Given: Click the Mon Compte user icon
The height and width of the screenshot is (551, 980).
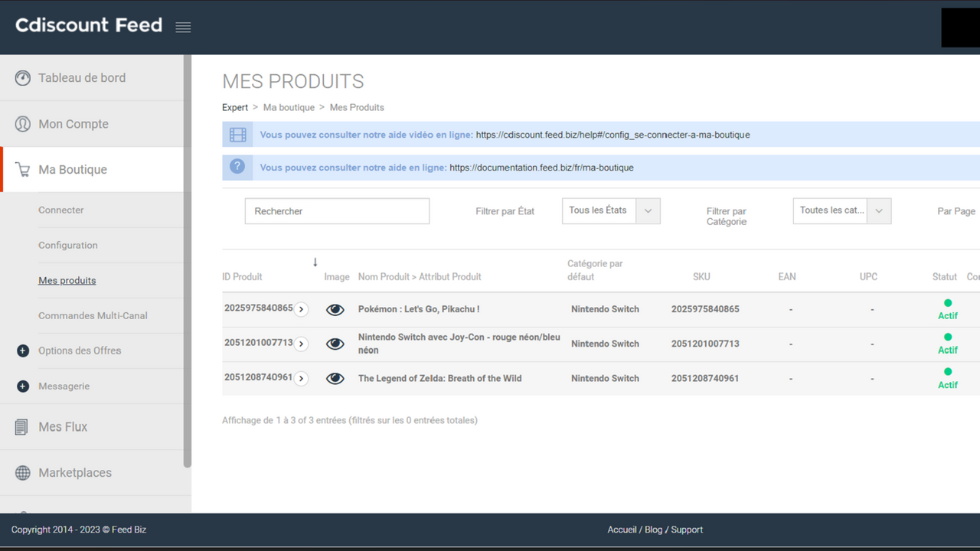Looking at the screenshot, I should click(x=23, y=124).
